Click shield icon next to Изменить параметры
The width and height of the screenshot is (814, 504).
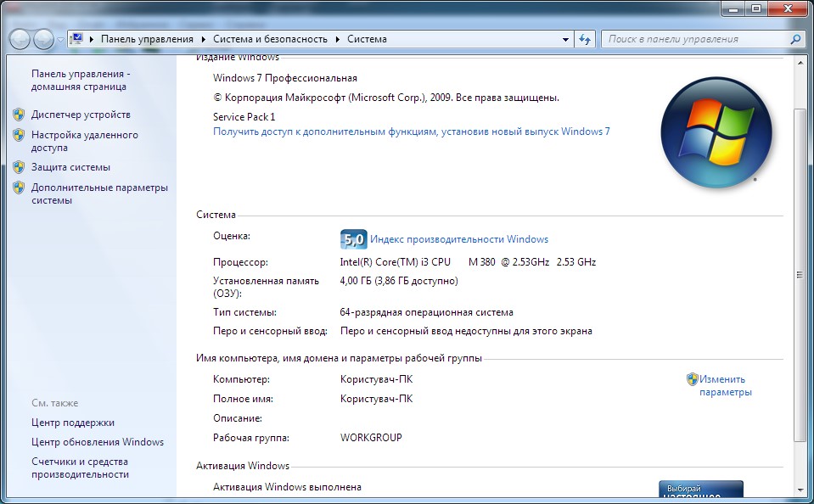[692, 379]
